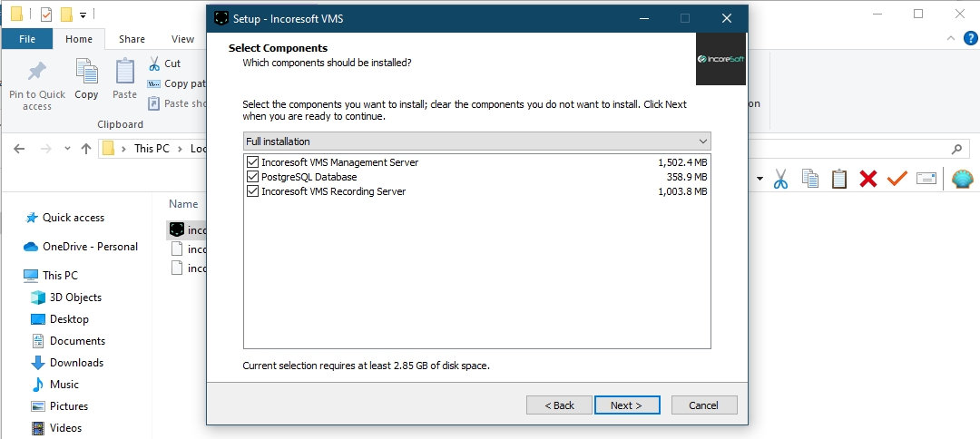980x439 pixels.
Task: Open Customize Quick Access Toolbar arrow
Action: [83, 15]
